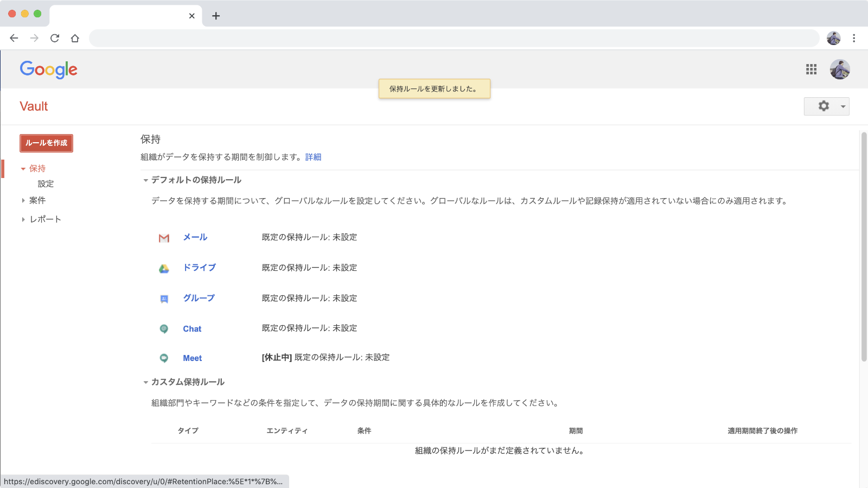Screen dimensions: 868x488
Task: Collapse the カスタム保持ルール section
Action: [145, 382]
